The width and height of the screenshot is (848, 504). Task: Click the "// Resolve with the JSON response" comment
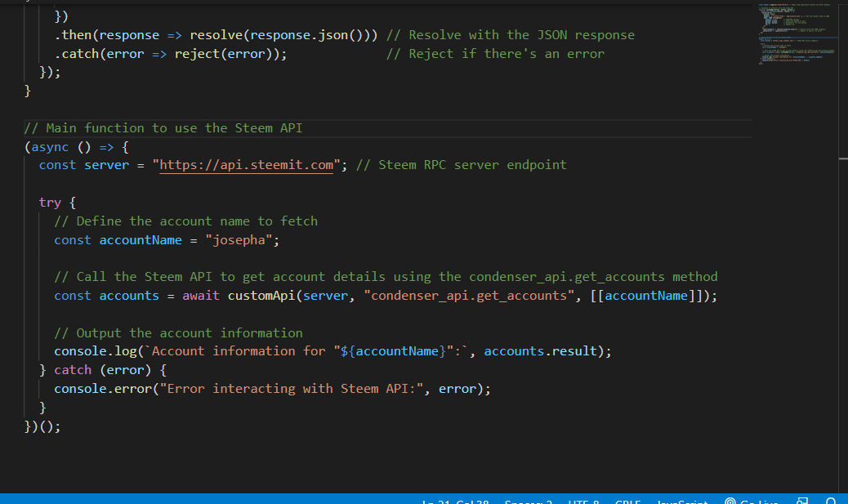(x=510, y=35)
